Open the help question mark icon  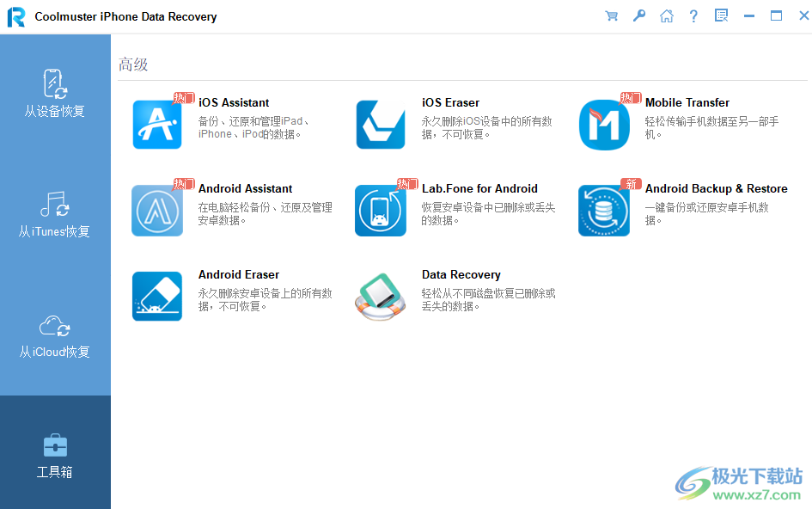pos(693,16)
